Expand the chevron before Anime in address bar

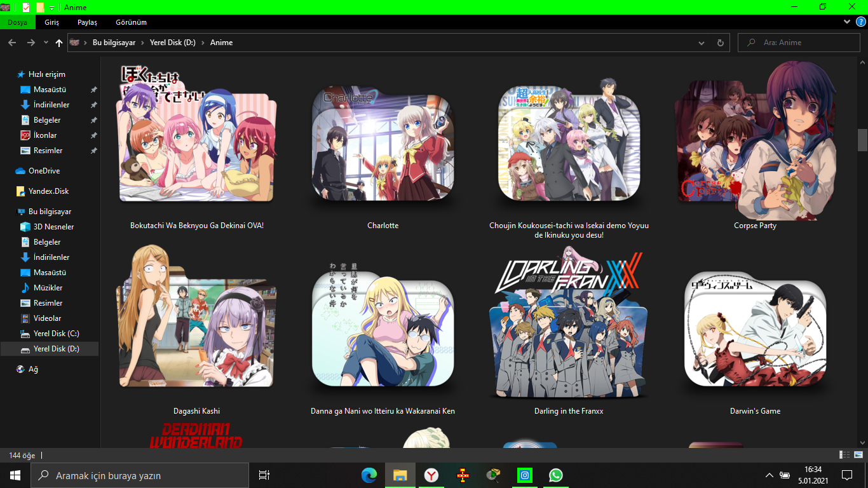click(203, 43)
